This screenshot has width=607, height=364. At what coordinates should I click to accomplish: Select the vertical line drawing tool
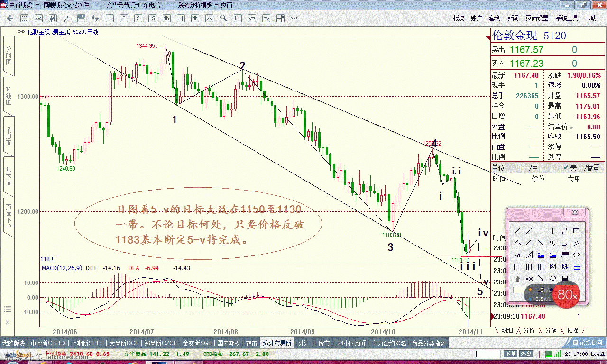pos(552,231)
